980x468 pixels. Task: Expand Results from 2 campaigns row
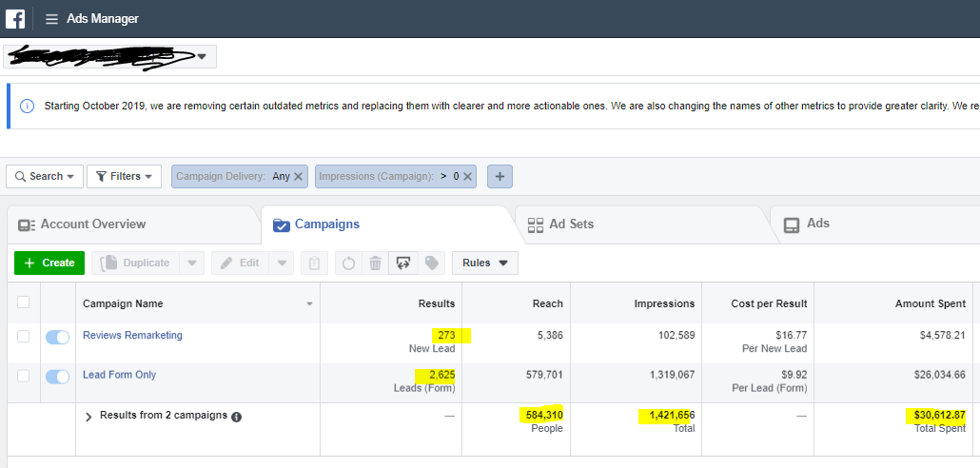(88, 417)
